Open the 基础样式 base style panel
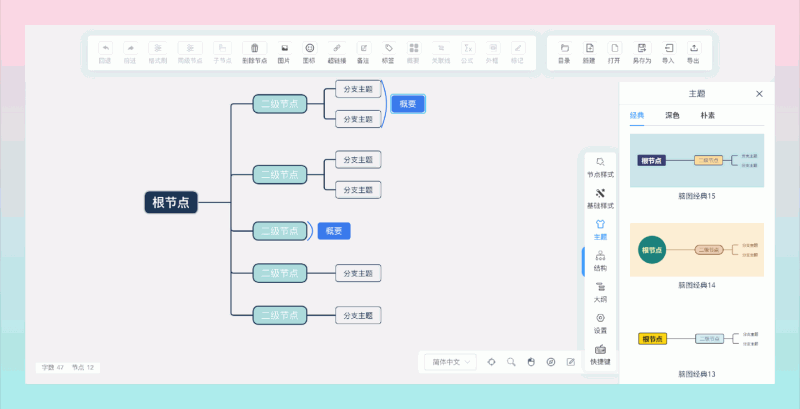 point(601,199)
